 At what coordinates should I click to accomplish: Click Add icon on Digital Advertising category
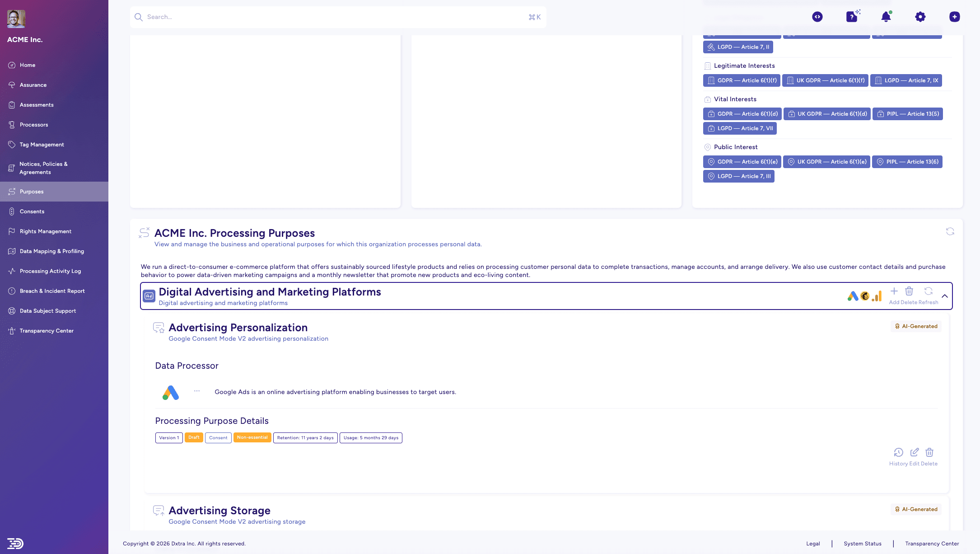point(894,291)
